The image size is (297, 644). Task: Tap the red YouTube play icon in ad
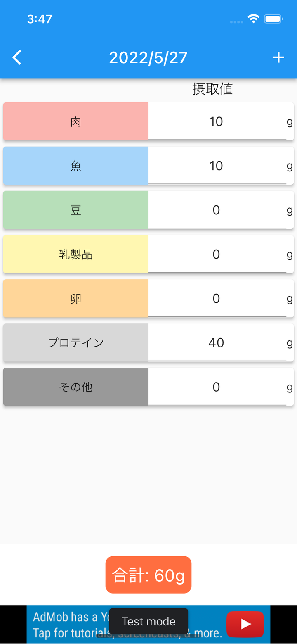(x=245, y=624)
